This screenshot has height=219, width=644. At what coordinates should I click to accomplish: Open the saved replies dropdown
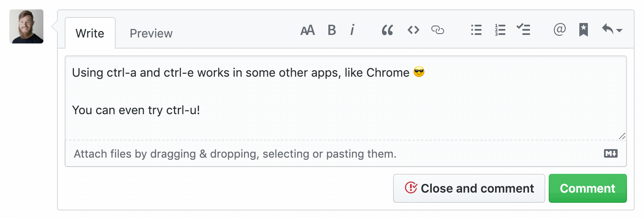[x=612, y=30]
